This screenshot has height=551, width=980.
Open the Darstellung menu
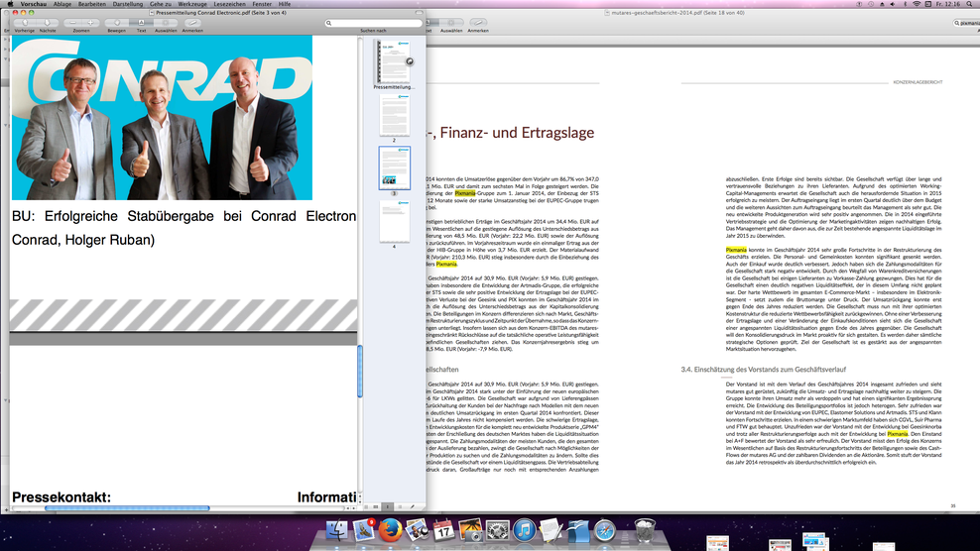tap(128, 4)
